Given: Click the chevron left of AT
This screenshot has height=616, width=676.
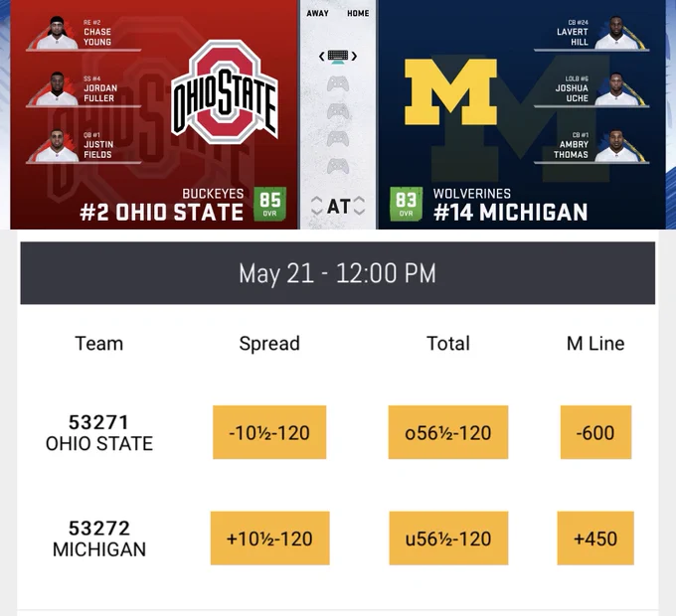Looking at the screenshot, I should 316,207.
